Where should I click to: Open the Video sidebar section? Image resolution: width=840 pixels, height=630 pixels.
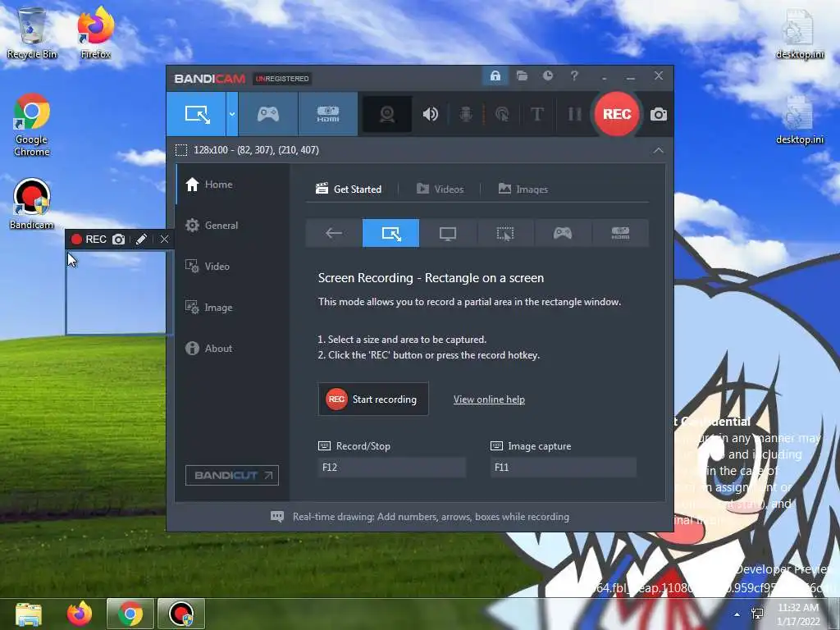pyautogui.click(x=232, y=267)
